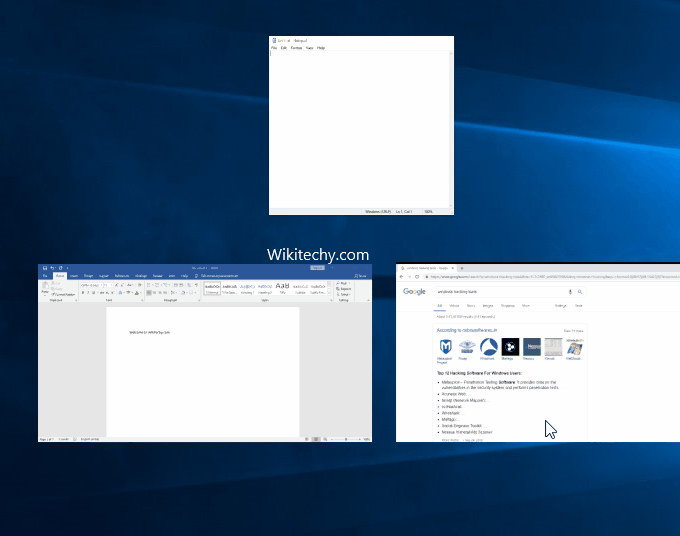Open Settings on the Google results bar

tap(560, 306)
